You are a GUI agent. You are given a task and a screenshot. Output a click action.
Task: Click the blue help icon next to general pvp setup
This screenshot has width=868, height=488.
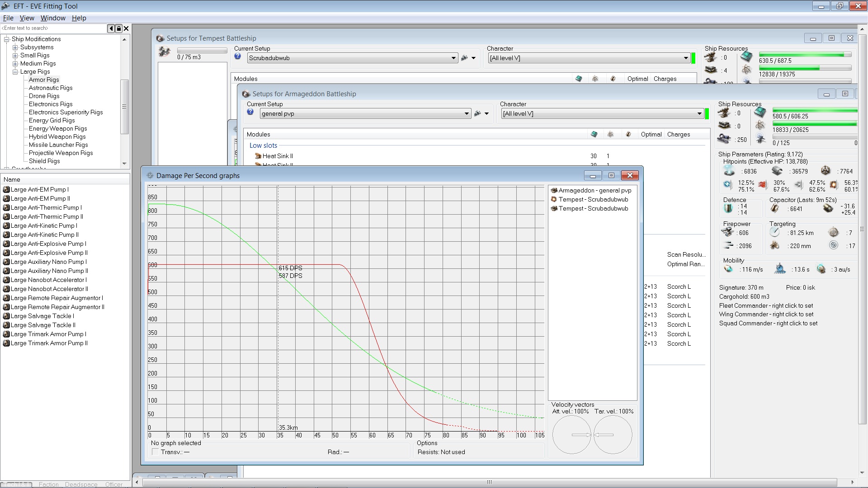coord(250,112)
